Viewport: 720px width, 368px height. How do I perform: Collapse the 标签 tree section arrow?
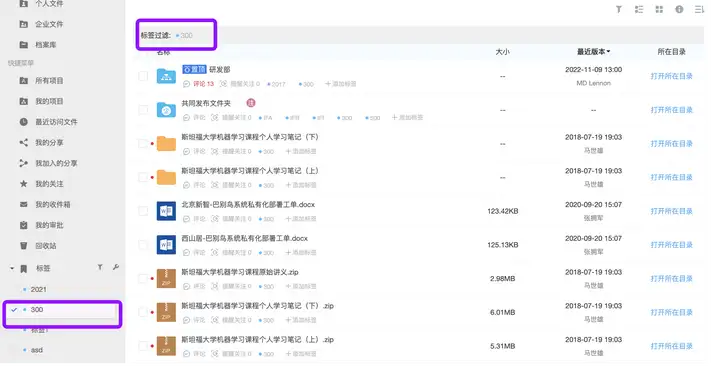click(12, 268)
